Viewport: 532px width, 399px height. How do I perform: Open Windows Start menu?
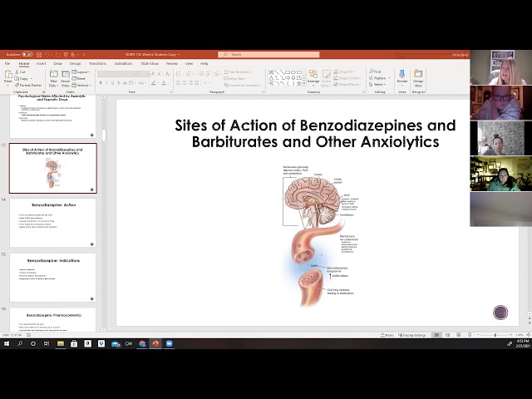[7, 343]
